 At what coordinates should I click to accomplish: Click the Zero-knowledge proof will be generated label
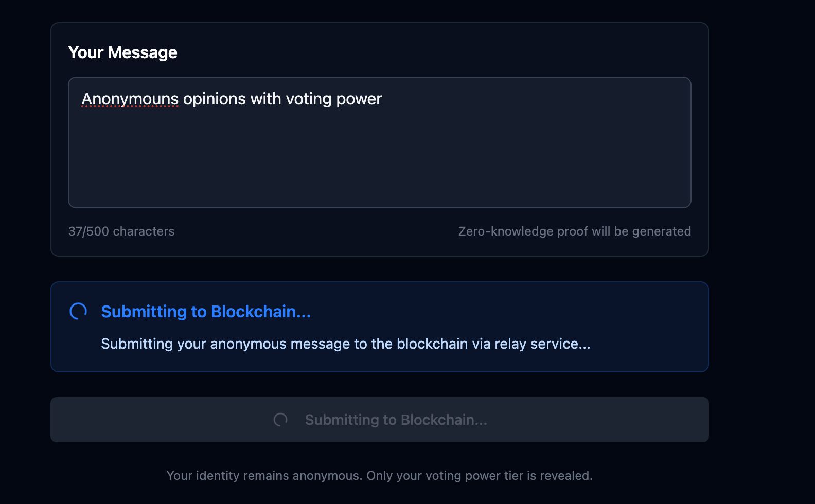(x=574, y=231)
